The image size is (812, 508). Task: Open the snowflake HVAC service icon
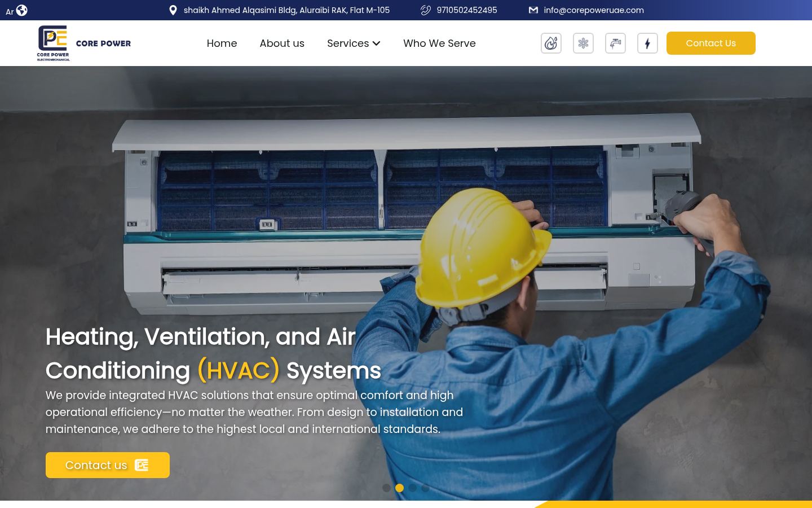[583, 43]
